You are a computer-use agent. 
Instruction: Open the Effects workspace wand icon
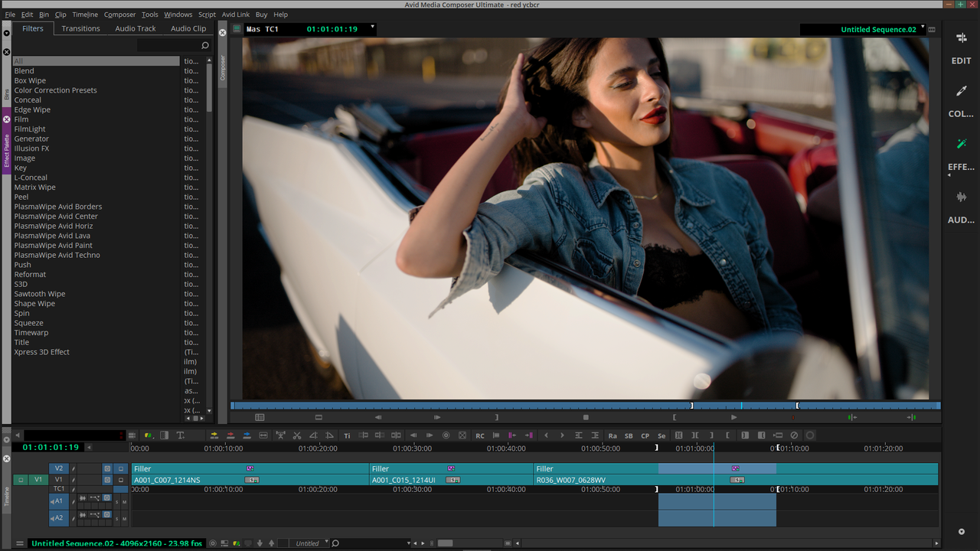click(x=961, y=144)
